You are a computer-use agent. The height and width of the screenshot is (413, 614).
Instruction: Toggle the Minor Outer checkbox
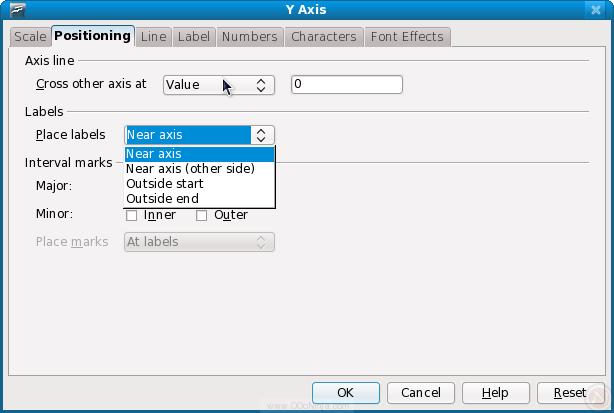click(201, 215)
